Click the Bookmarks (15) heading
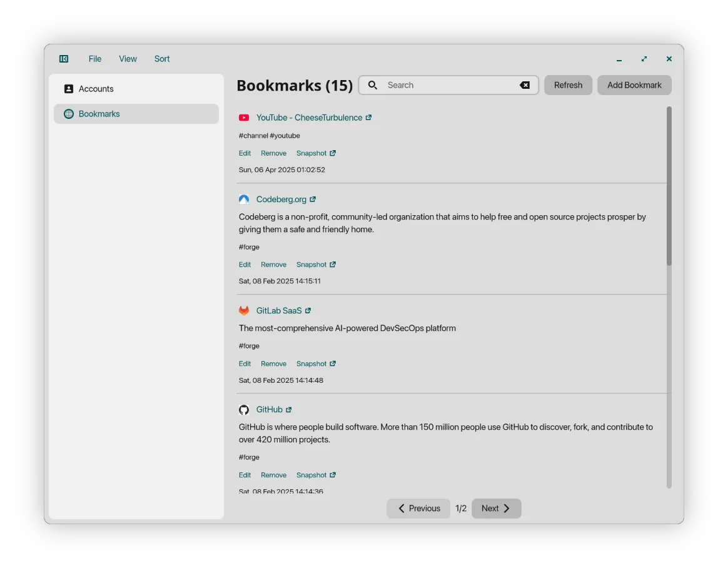The height and width of the screenshot is (568, 728). pos(295,86)
